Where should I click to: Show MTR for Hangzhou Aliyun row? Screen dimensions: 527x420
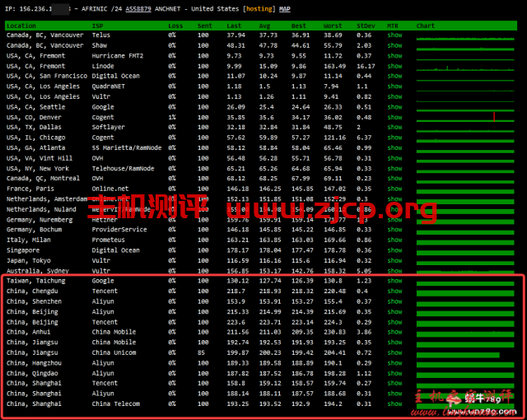click(394, 363)
